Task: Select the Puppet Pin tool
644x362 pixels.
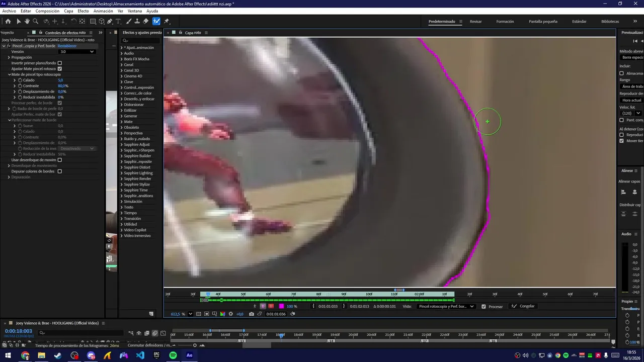Action: coord(167,22)
